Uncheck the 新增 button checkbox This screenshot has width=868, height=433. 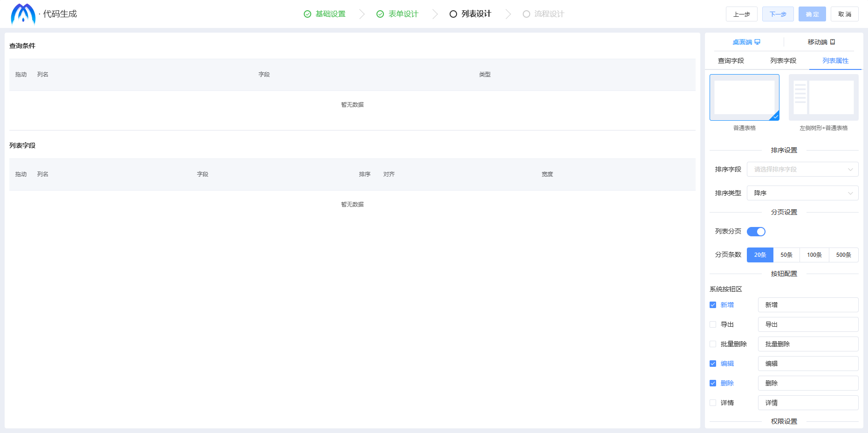[713, 305]
